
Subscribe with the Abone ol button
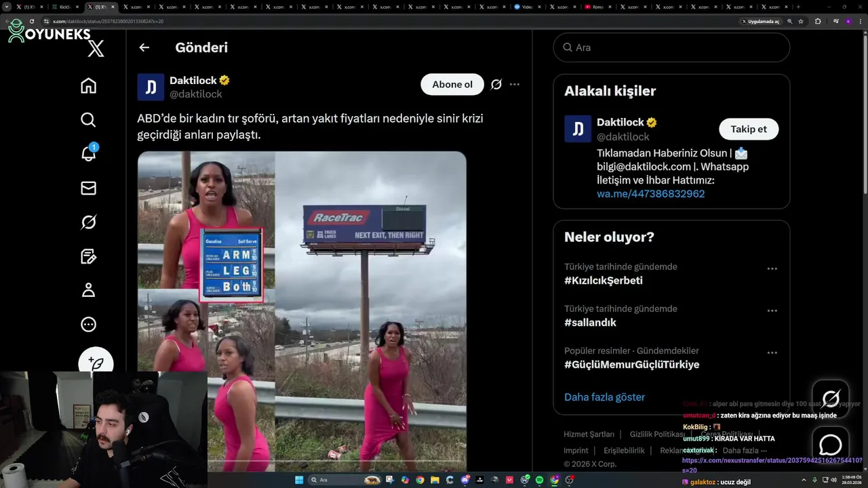click(x=452, y=84)
